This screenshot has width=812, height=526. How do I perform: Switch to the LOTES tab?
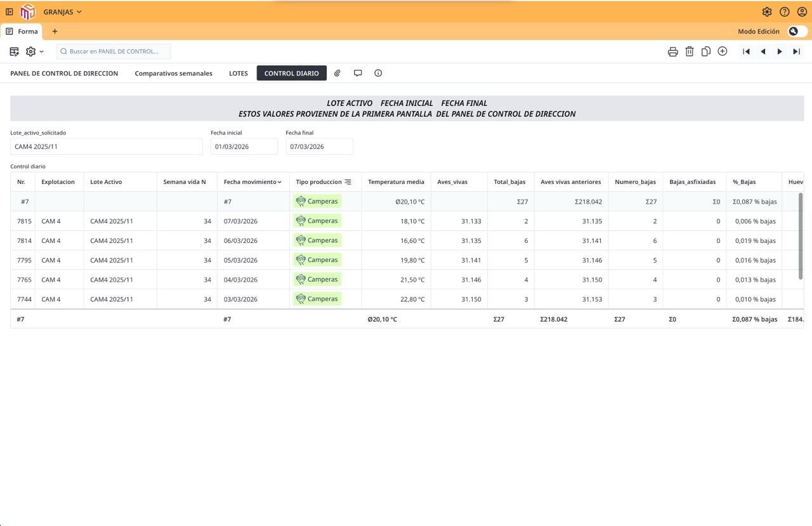click(x=239, y=73)
